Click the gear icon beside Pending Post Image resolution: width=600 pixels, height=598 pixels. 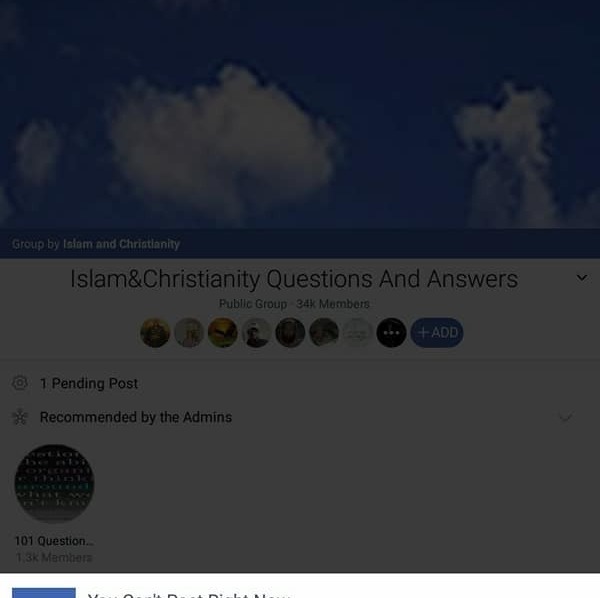(20, 383)
